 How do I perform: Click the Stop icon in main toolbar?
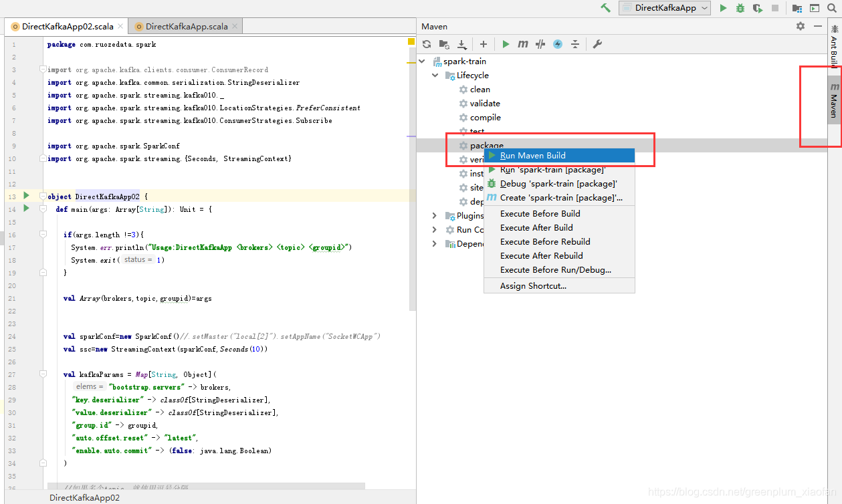pyautogui.click(x=775, y=8)
